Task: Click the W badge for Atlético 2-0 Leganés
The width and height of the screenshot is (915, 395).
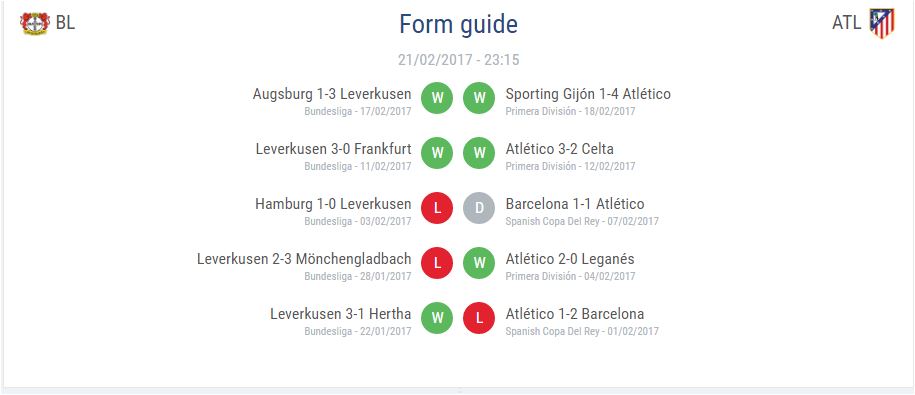Action: (479, 263)
